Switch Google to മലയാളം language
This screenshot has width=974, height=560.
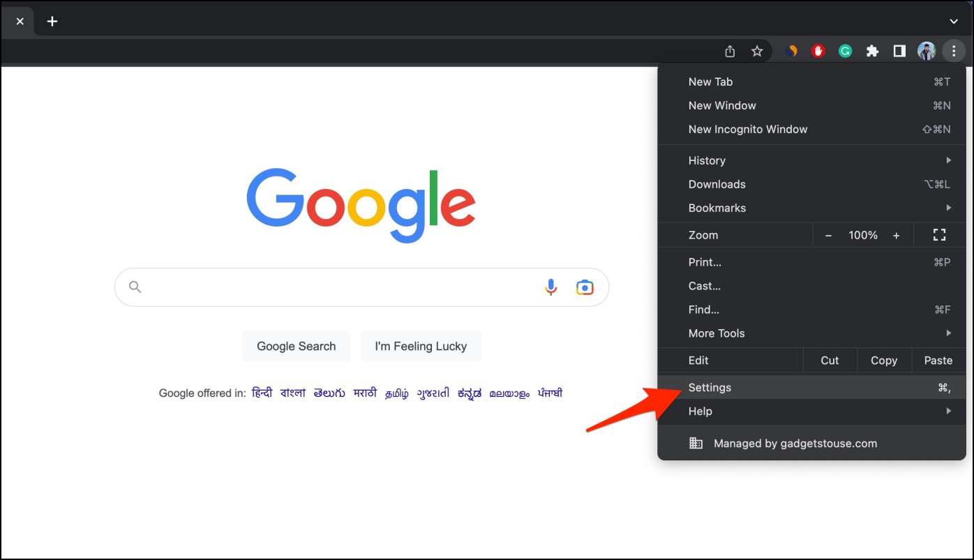click(x=509, y=394)
